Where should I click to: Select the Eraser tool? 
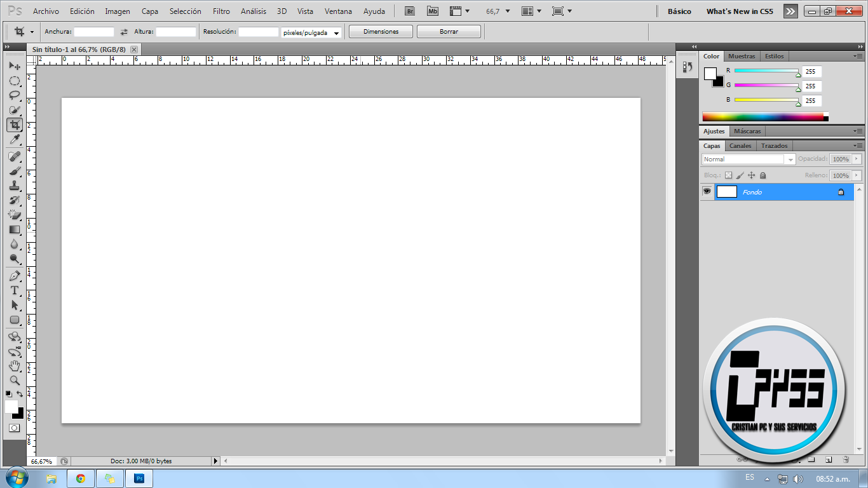[x=14, y=215]
